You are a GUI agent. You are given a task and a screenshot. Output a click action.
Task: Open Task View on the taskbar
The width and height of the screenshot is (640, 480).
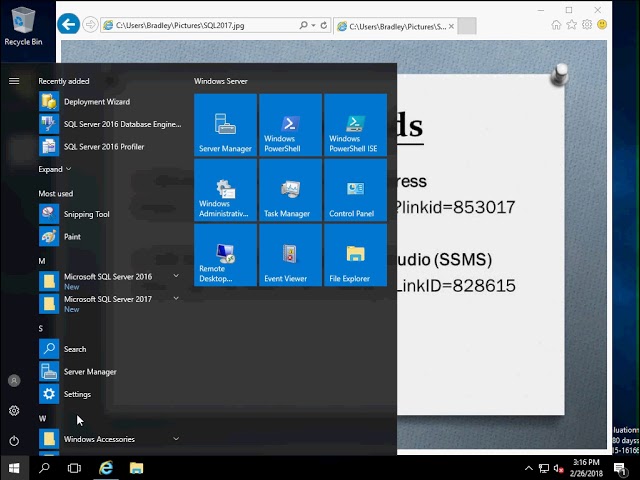click(74, 468)
